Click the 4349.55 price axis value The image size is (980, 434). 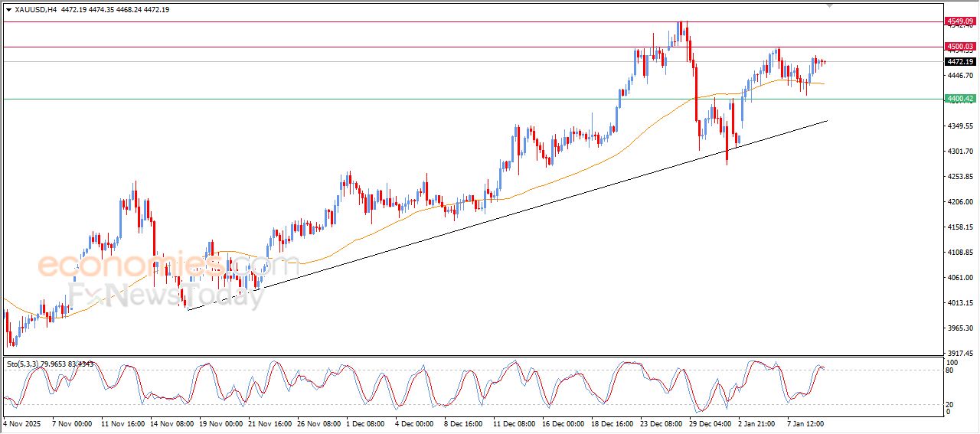[959, 126]
